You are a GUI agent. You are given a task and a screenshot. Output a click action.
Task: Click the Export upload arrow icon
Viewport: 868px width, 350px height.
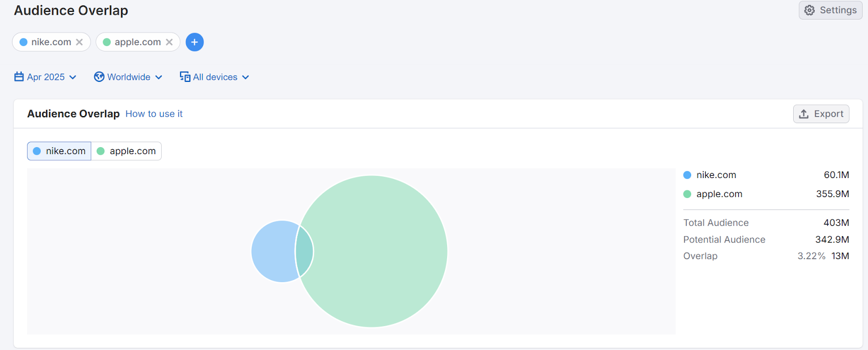(x=804, y=114)
